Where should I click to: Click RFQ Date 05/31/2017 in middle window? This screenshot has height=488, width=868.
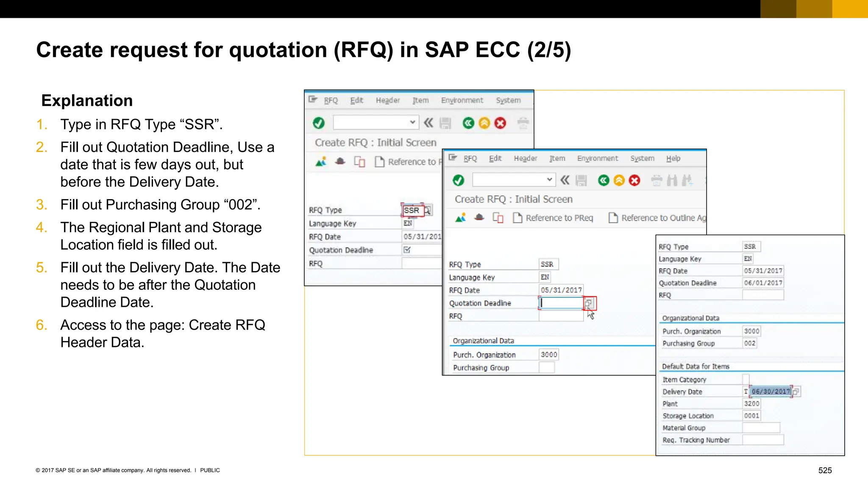pos(561,290)
